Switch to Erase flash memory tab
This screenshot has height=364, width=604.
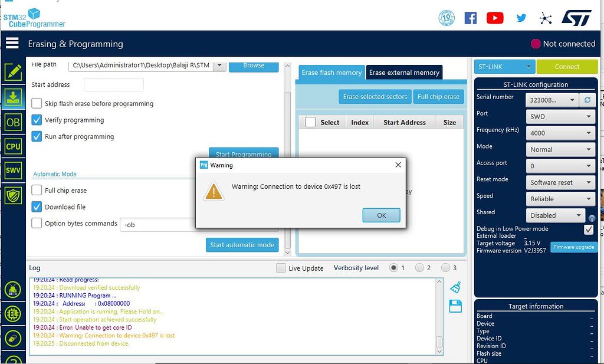[331, 73]
